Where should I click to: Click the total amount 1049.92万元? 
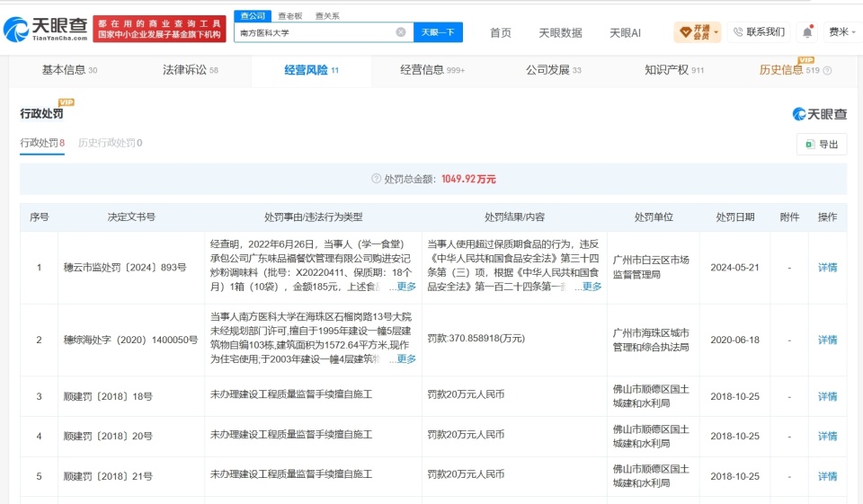point(468,179)
